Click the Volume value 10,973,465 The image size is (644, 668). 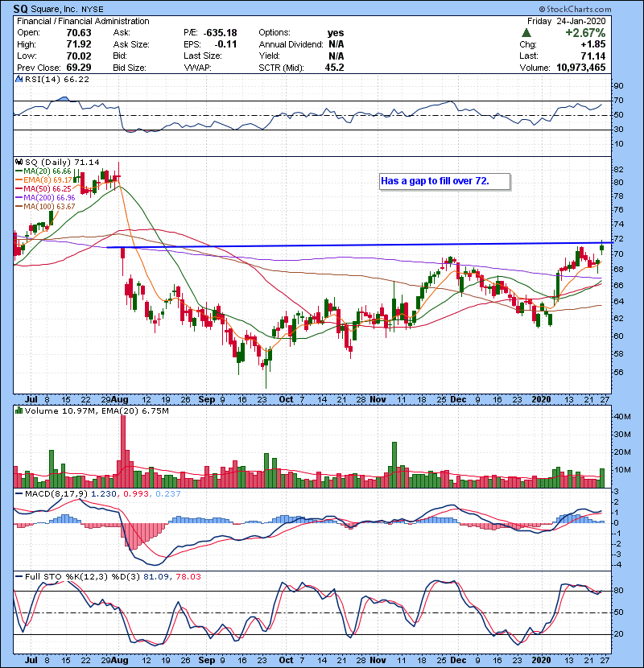point(581,68)
